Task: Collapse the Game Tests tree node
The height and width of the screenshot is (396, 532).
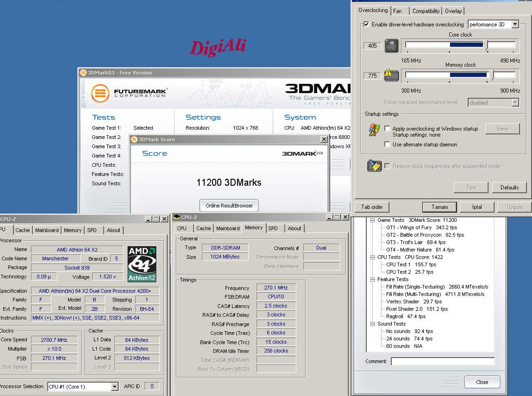Action: 373,220
